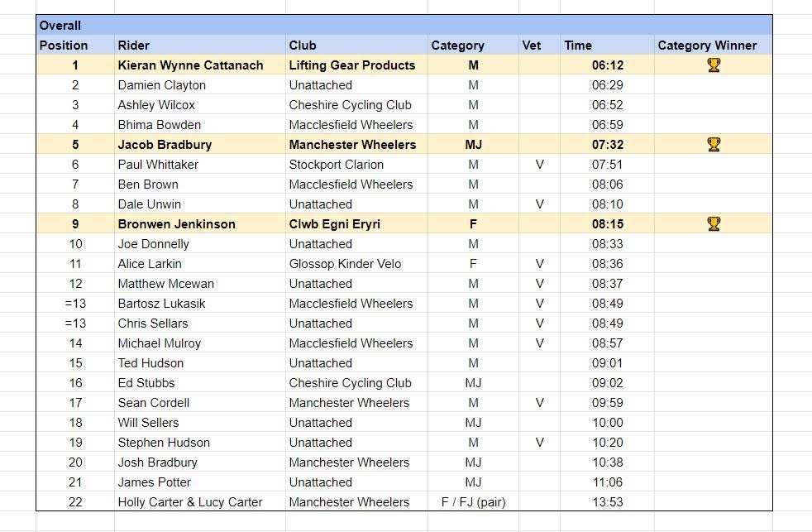Select the 06:12 winning time cell
The image size is (812, 532).
607,65
